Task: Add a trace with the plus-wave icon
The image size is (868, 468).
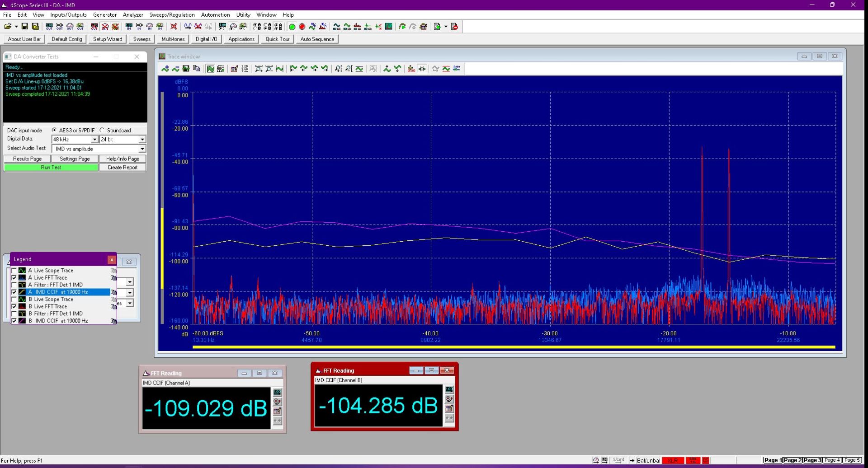Action: 165,69
